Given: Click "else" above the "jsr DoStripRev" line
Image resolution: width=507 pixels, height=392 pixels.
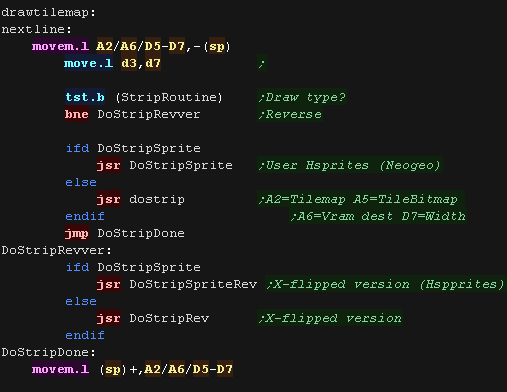Looking at the screenshot, I should click(x=81, y=301).
